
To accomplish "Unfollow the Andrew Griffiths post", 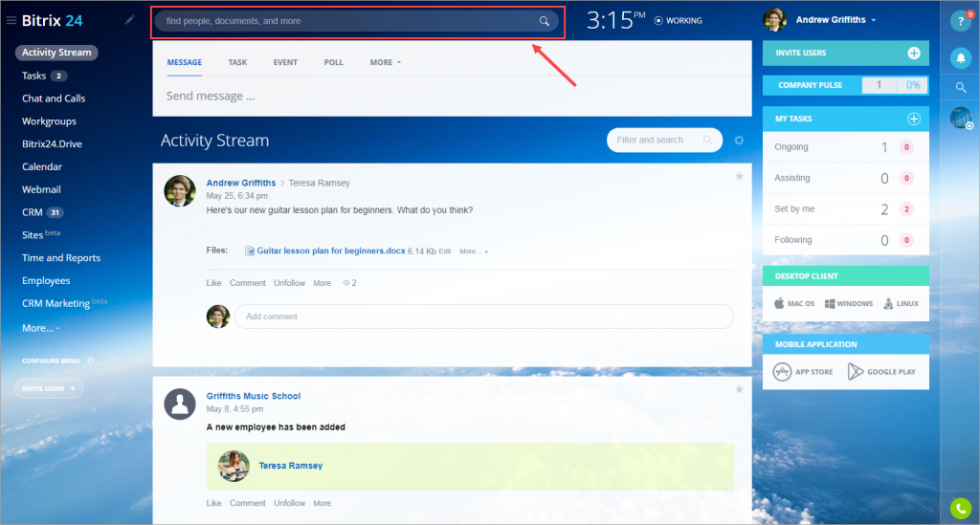I will [x=289, y=283].
